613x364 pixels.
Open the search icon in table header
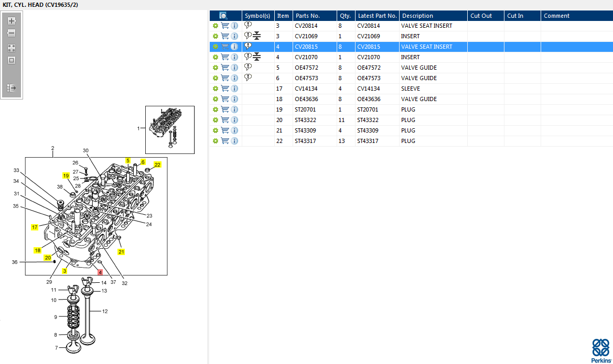(x=223, y=16)
